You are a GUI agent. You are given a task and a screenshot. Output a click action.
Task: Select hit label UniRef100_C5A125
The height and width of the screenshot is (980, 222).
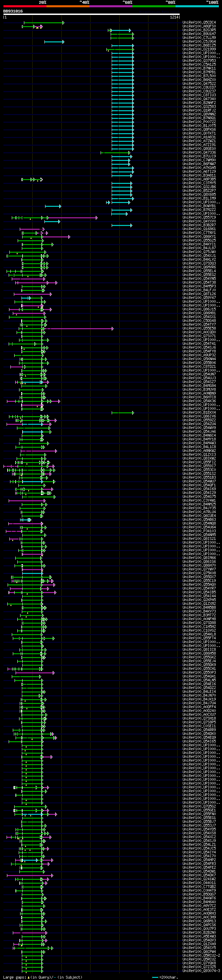199,64
